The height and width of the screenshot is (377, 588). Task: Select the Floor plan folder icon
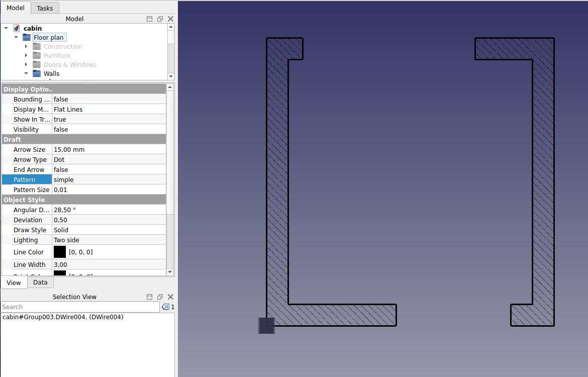(26, 37)
